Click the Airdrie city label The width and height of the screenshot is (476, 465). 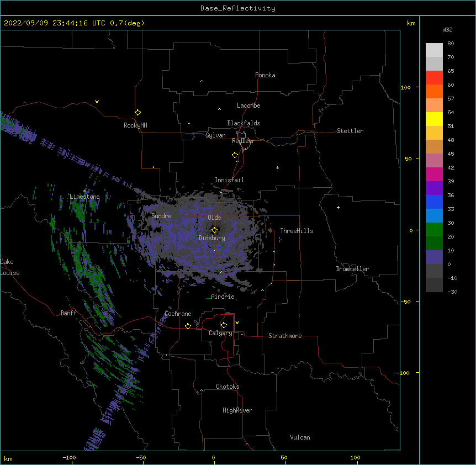223,297
